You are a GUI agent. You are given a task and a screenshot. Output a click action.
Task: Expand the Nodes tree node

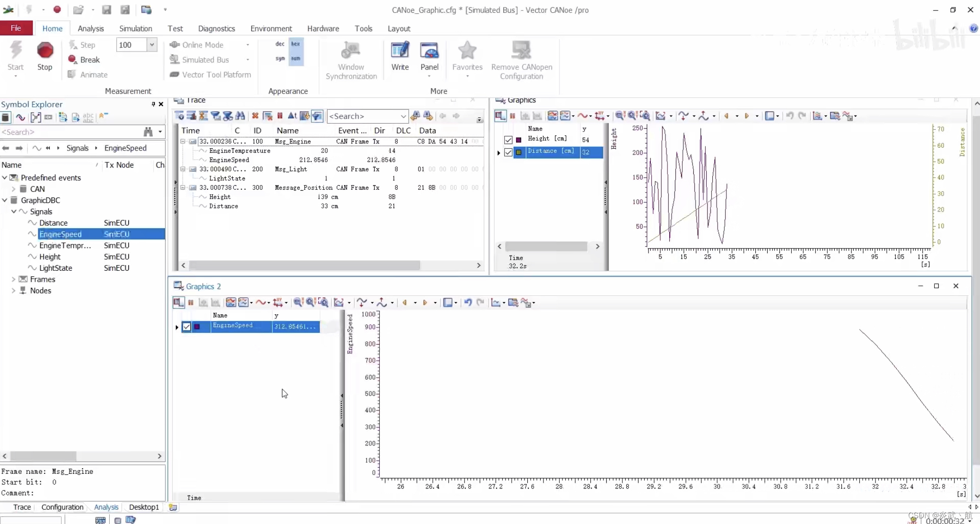coord(14,291)
